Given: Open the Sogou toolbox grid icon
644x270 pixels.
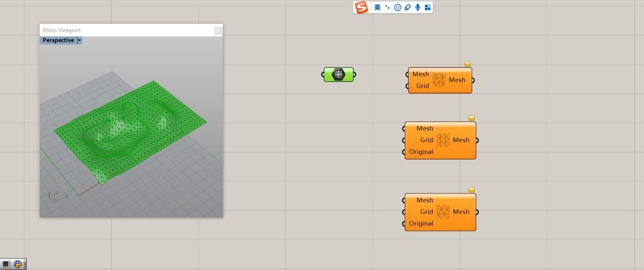Looking at the screenshot, I should pyautogui.click(x=428, y=7).
